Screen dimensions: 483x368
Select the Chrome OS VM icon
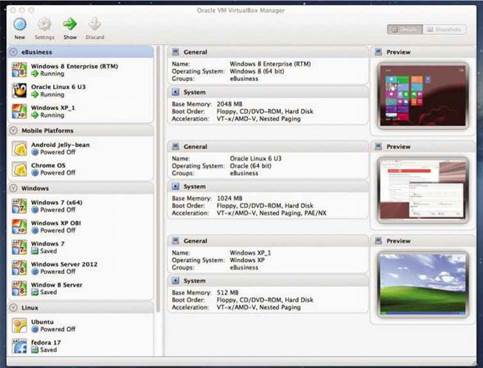pos(19,169)
